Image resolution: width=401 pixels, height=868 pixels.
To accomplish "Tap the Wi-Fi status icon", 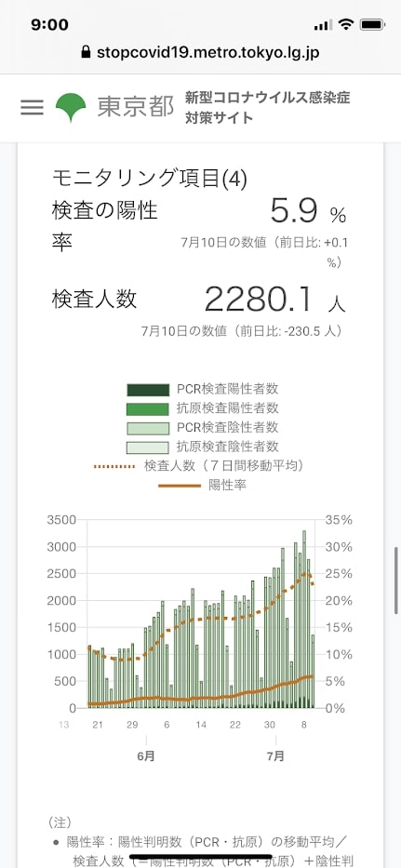I will tap(347, 24).
